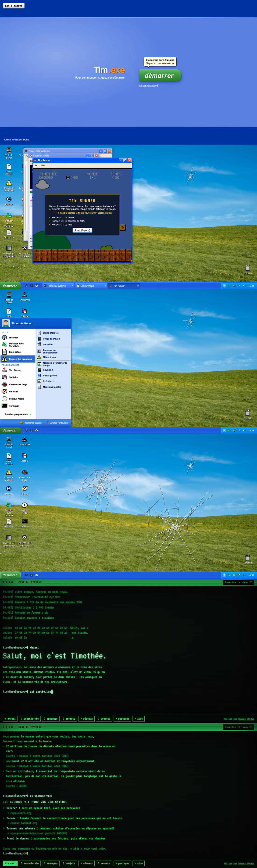
Task: Launch Solitaire from the Start menu
Action: pos(18,377)
